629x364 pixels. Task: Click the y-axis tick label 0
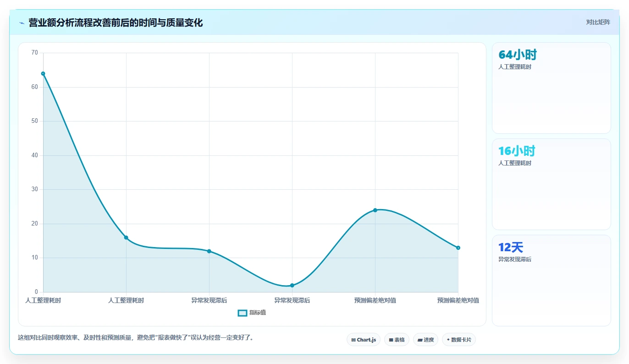click(x=36, y=292)
